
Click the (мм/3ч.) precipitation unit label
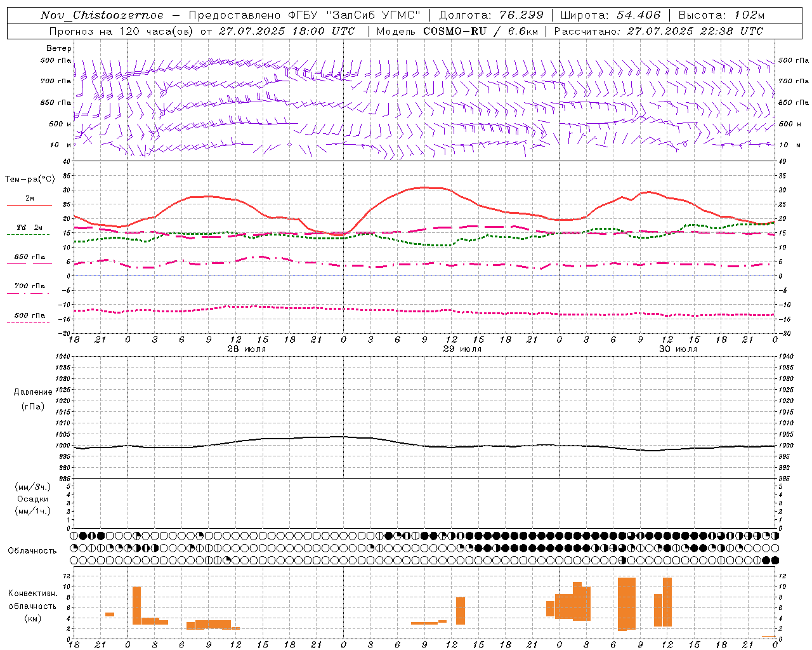pyautogui.click(x=33, y=487)
